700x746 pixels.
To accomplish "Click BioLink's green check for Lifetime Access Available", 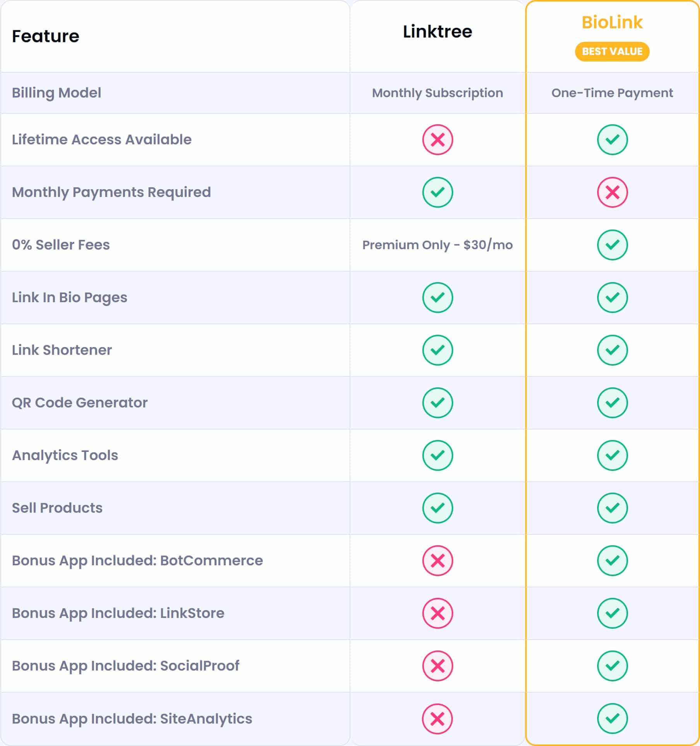I will click(612, 140).
